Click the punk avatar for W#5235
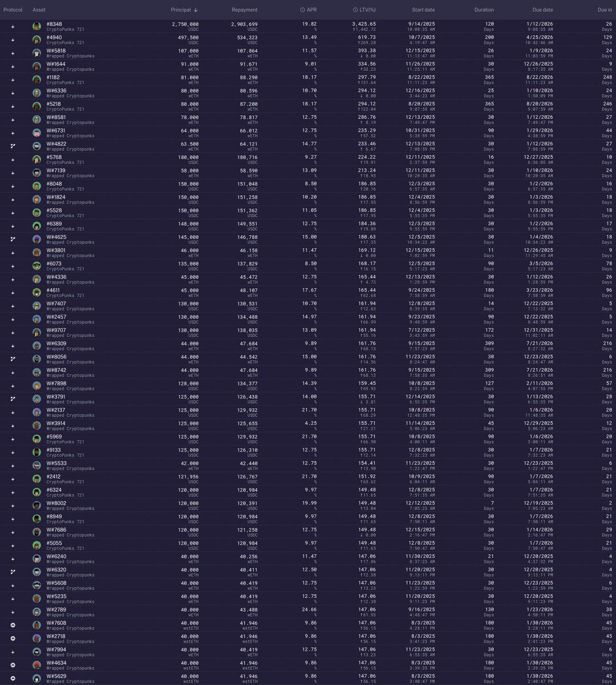 (37, 599)
